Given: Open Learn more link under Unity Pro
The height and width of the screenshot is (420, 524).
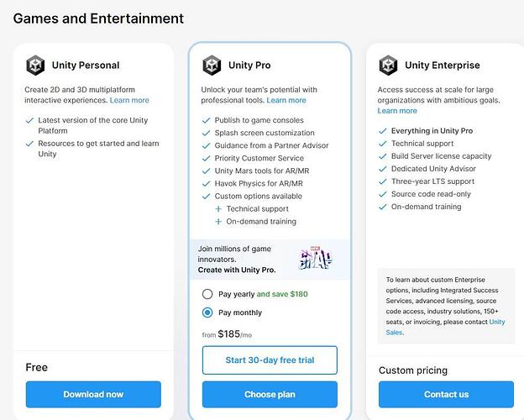Looking at the screenshot, I should coord(286,101).
